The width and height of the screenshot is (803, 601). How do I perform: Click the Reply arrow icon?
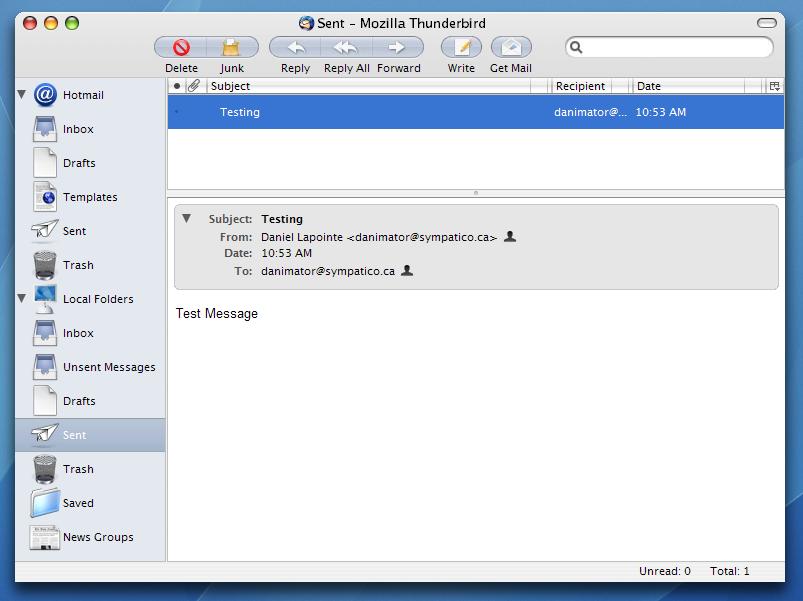(x=295, y=48)
